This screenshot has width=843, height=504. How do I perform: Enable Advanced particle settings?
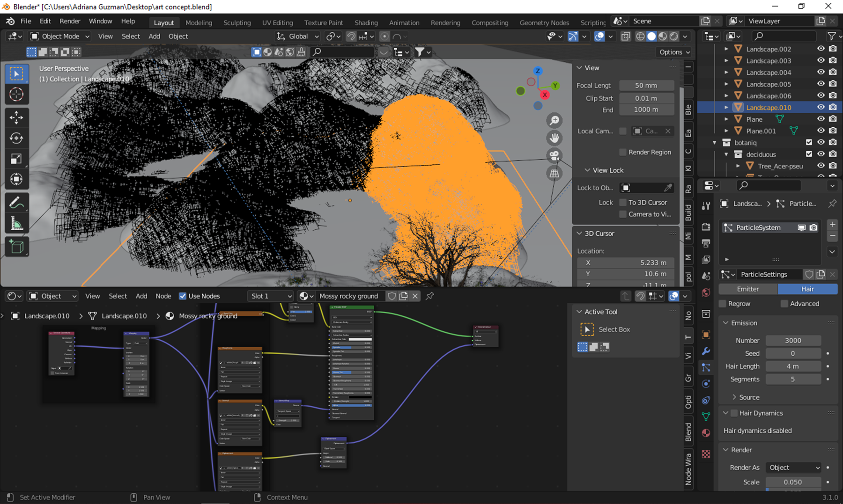(784, 304)
